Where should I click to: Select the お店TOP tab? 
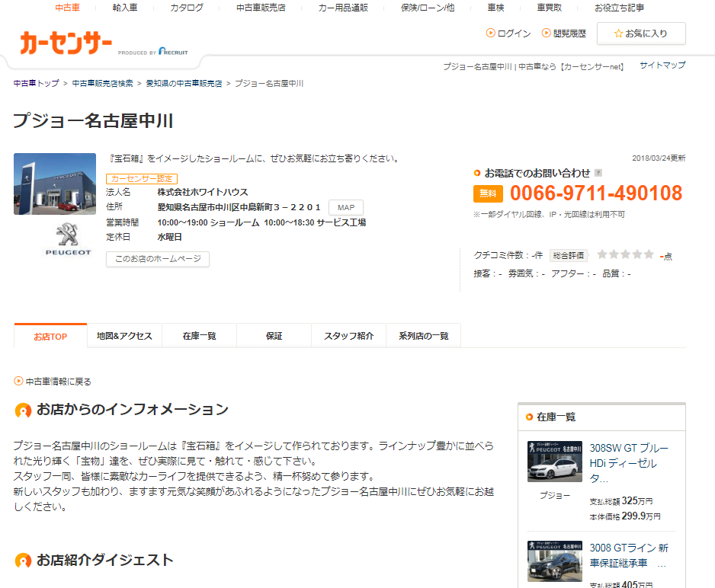point(50,336)
